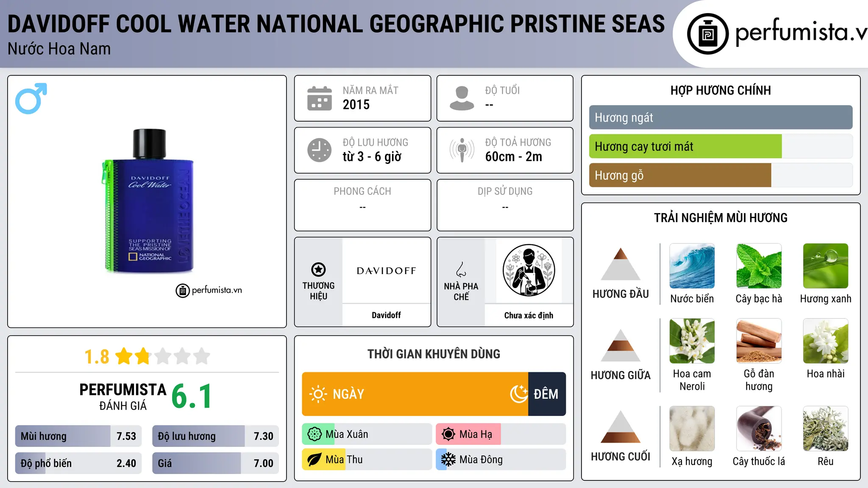The width and height of the screenshot is (868, 488).
Task: Click the 1.8 star rating row
Action: [x=147, y=356]
